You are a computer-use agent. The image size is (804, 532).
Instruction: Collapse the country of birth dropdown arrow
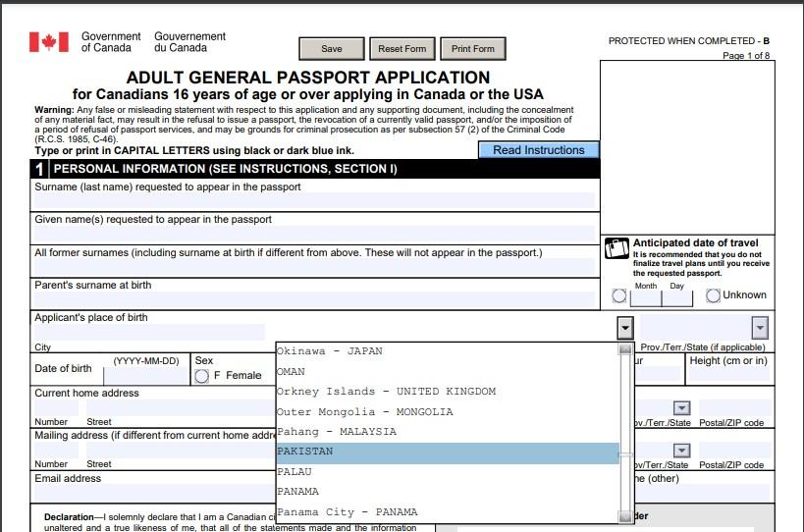pyautogui.click(x=625, y=328)
